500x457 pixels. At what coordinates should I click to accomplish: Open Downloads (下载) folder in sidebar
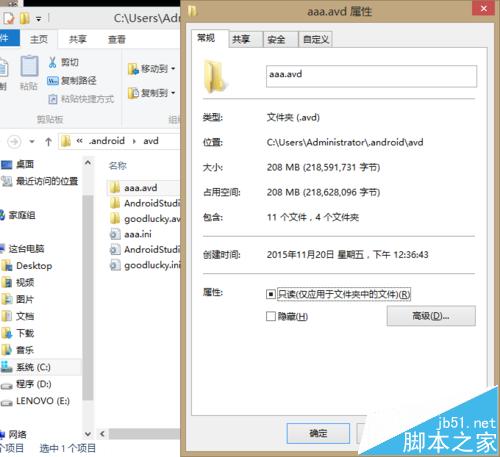pos(18,333)
